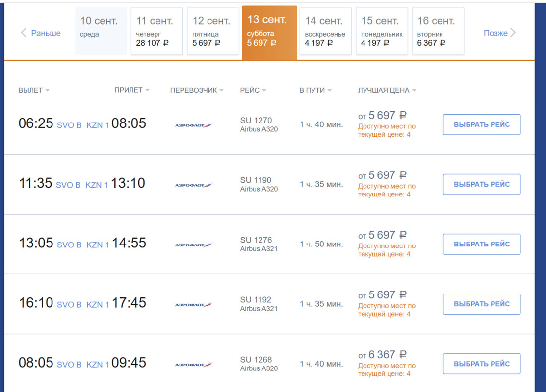Select the 12 сент. пятница date tab
This screenshot has height=392, width=546.
213,31
